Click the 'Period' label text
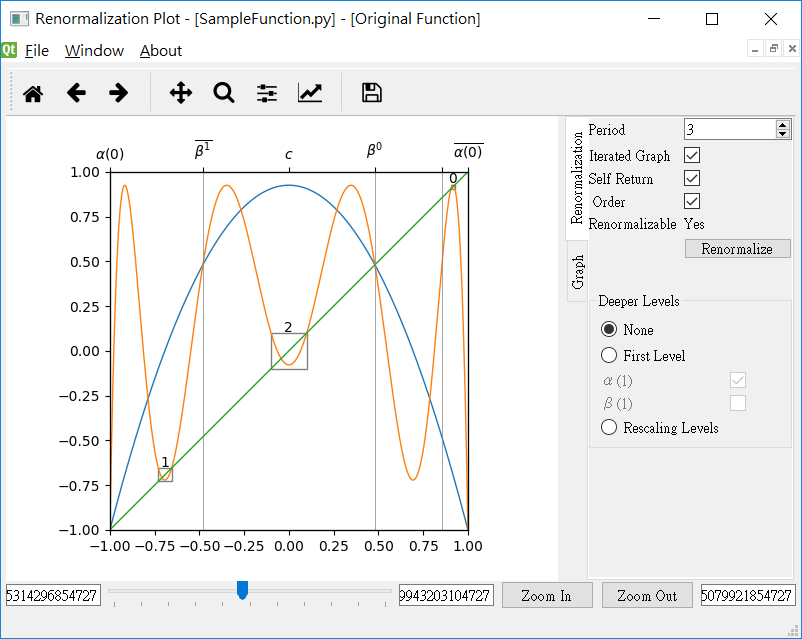This screenshot has height=639, width=802. pyautogui.click(x=607, y=130)
